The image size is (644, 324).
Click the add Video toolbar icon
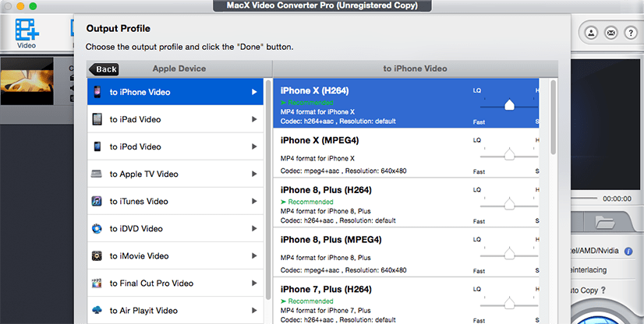coord(27,33)
